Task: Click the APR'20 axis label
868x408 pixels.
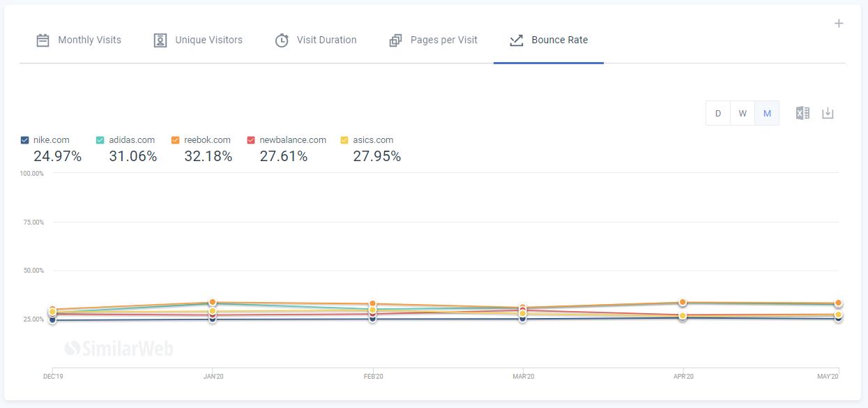Action: [x=683, y=377]
